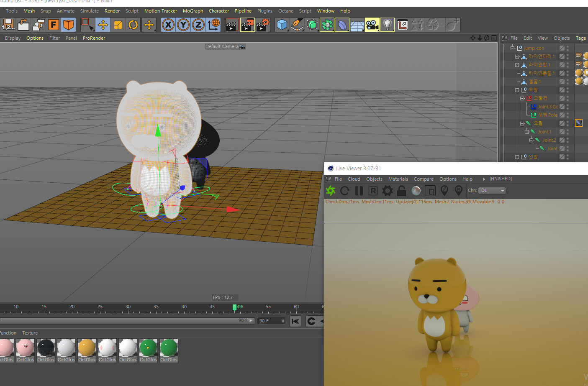
Task: Open the 90 F frame range stepper
Action: point(283,321)
